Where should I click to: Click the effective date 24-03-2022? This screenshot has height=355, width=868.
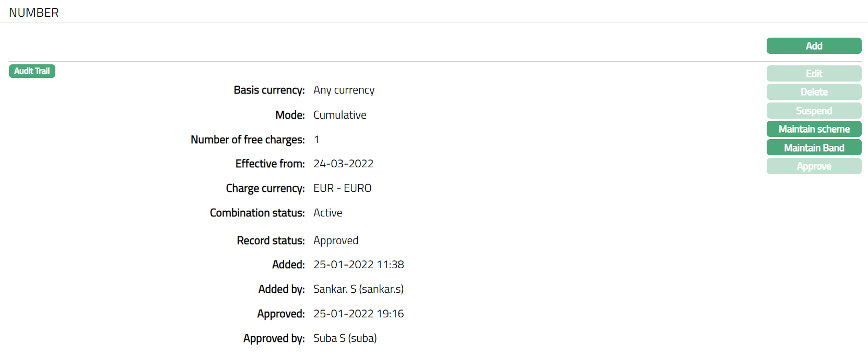pos(343,164)
